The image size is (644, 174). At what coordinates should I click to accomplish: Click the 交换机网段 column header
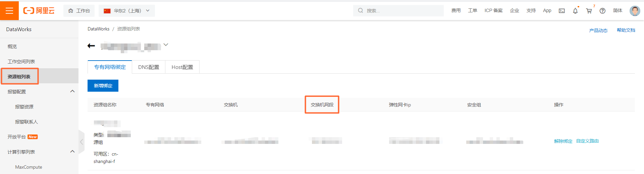tap(322, 105)
